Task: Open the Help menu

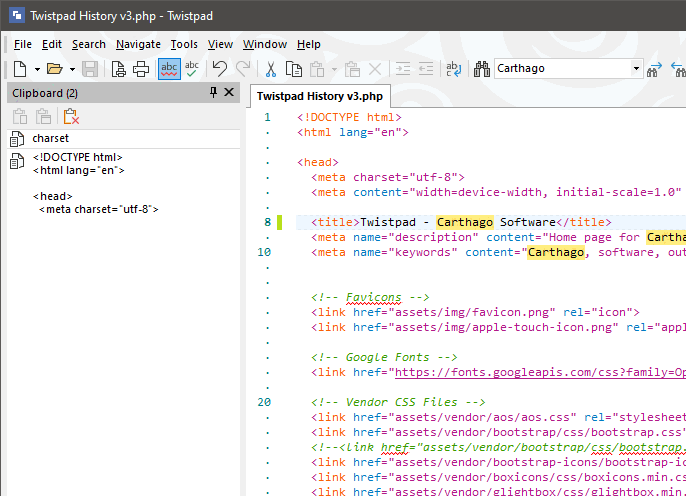Action: click(308, 44)
